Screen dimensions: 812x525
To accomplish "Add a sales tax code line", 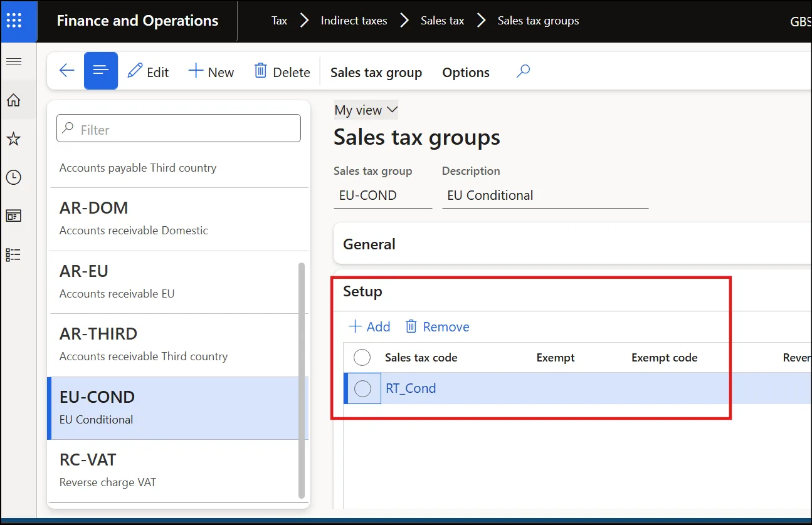I will (369, 326).
